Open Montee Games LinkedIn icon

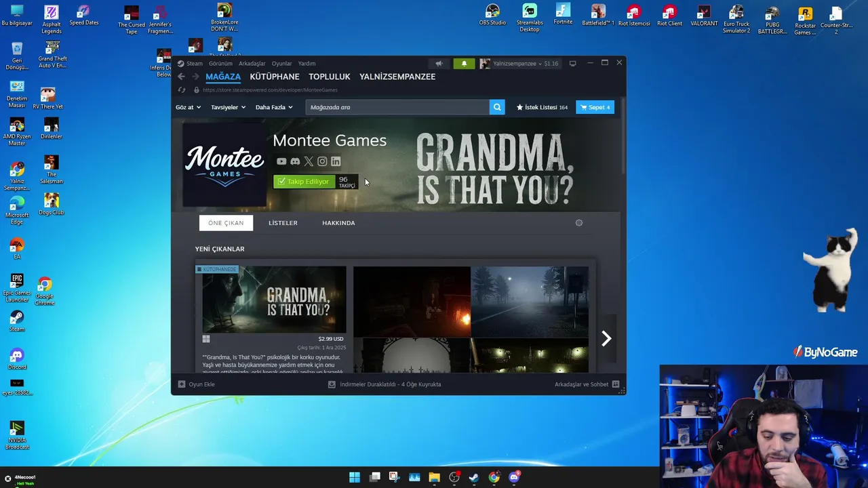tap(336, 161)
